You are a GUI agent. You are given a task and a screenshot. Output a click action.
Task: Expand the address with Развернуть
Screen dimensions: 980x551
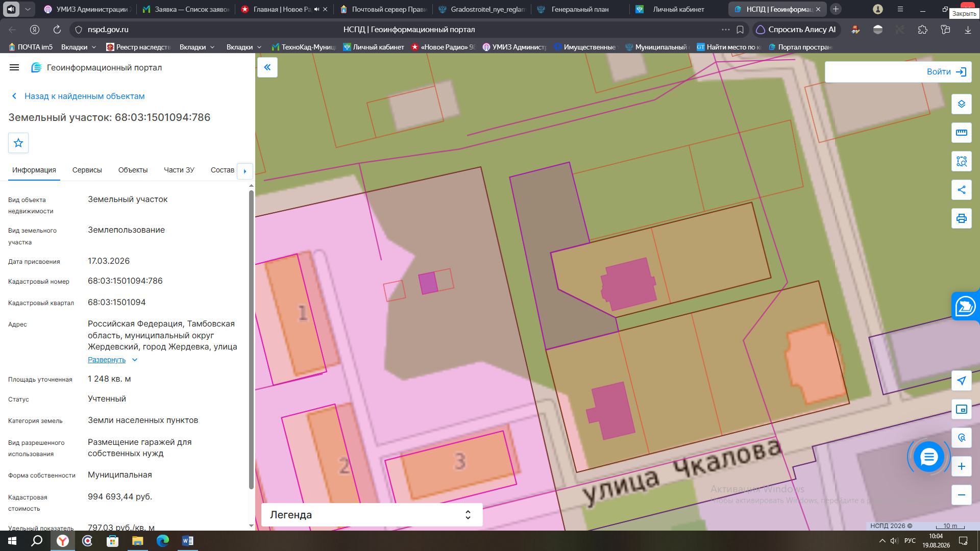tap(112, 360)
